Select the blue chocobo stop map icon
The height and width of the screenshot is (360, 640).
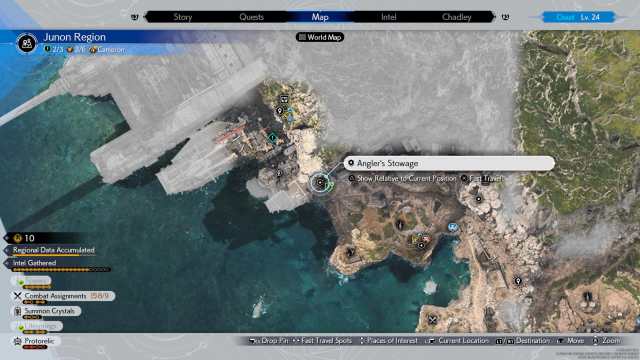(453, 227)
